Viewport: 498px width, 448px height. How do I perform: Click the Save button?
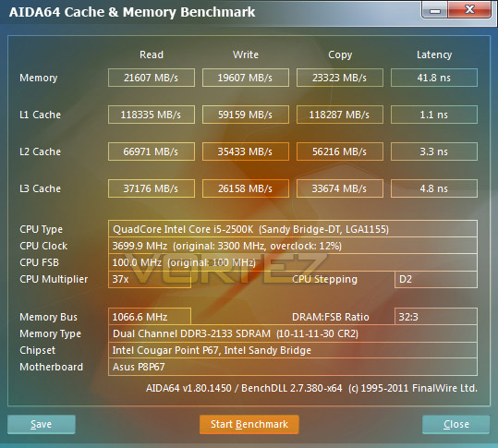(42, 424)
